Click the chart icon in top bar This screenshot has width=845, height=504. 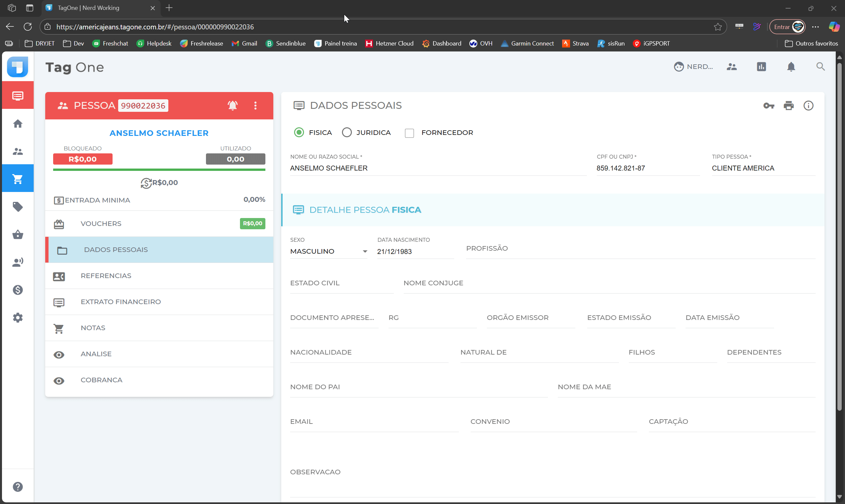[761, 67]
